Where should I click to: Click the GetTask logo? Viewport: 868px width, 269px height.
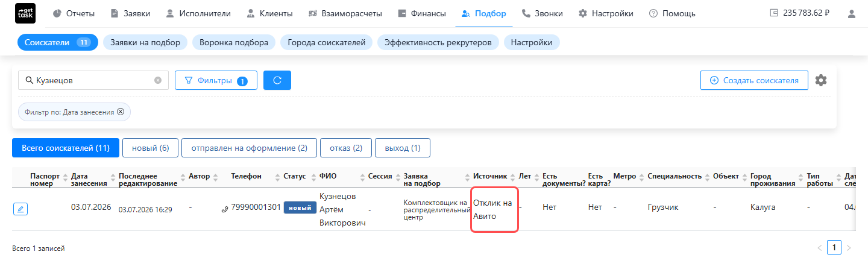pyautogui.click(x=25, y=13)
